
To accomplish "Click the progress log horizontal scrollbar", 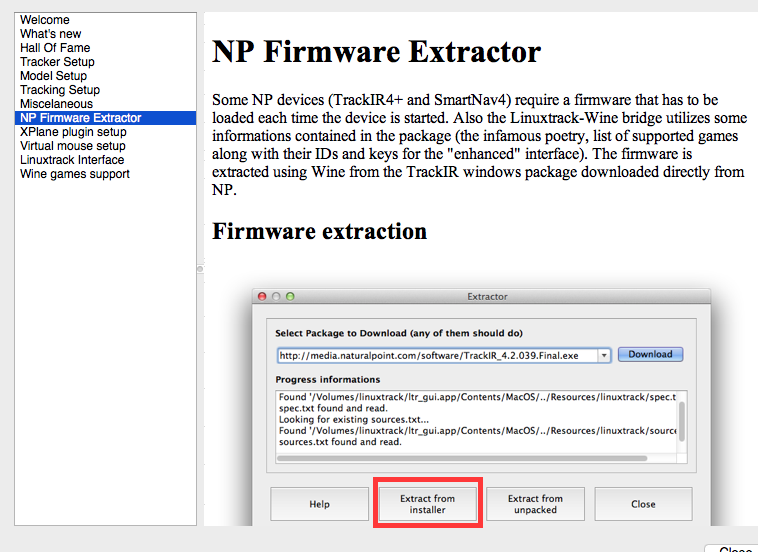I will 462,458.
